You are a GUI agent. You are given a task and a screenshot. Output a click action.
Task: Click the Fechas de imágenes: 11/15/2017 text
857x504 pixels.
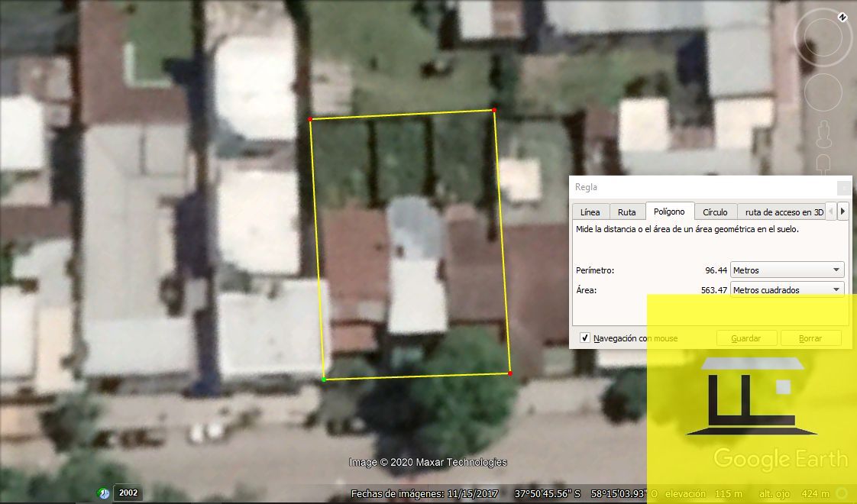(x=425, y=493)
